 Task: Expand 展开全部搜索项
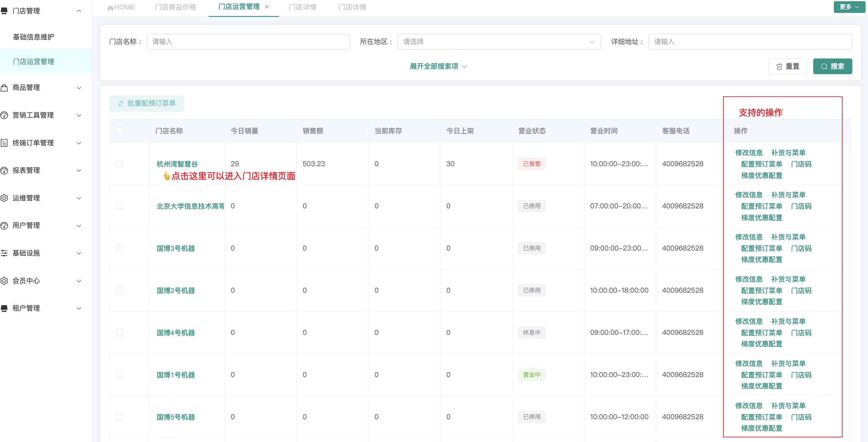[x=438, y=66]
